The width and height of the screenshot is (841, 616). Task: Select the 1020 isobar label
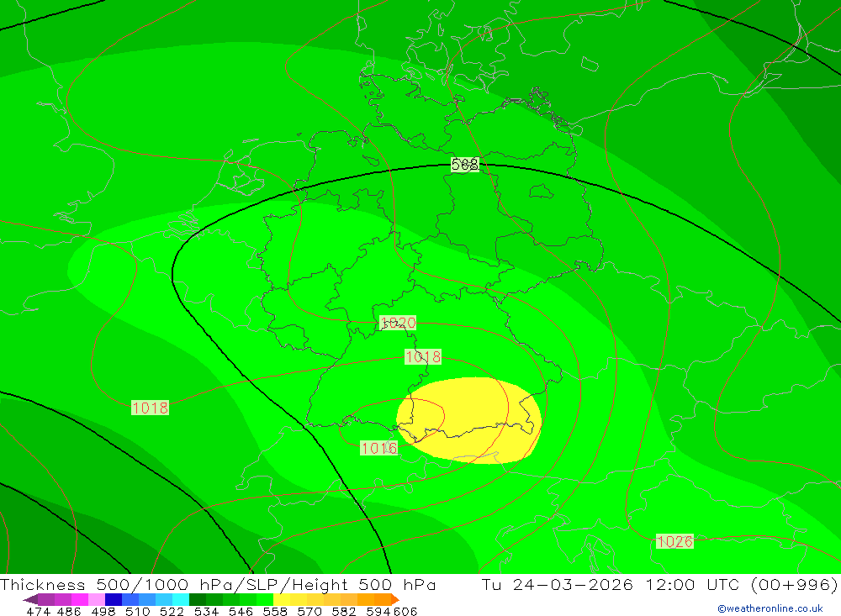point(398,323)
